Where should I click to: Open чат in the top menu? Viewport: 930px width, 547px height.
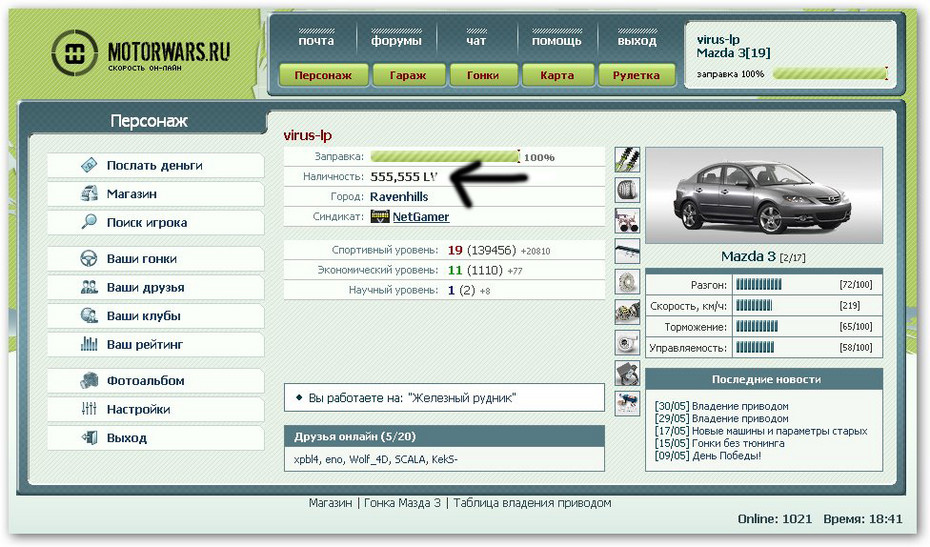pos(476,41)
